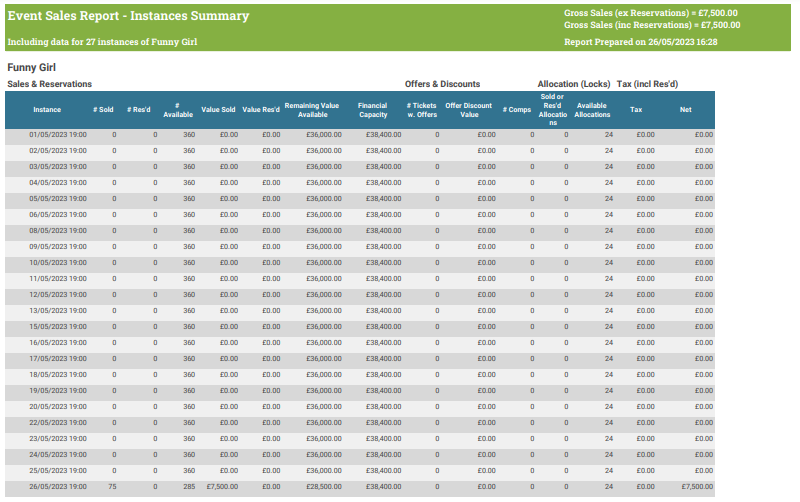Viewport: 800px width, 502px height.
Task: Click the Tax (incl Res'd) section label
Action: (x=647, y=84)
